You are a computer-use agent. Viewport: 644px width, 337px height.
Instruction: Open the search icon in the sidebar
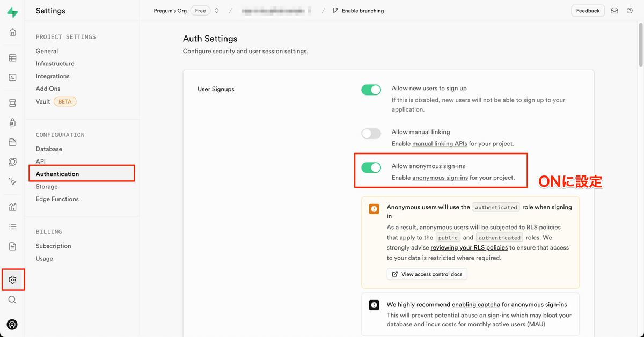tap(12, 299)
